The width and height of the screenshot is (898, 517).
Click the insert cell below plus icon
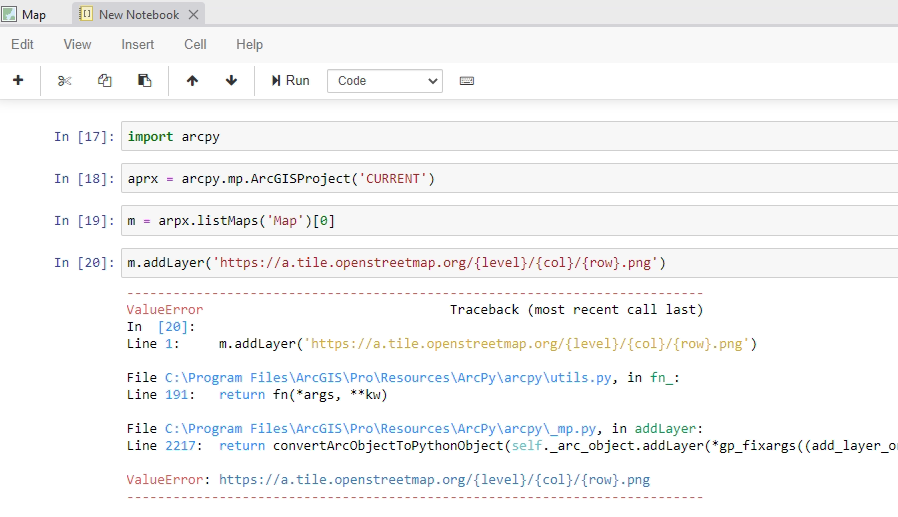coord(18,80)
